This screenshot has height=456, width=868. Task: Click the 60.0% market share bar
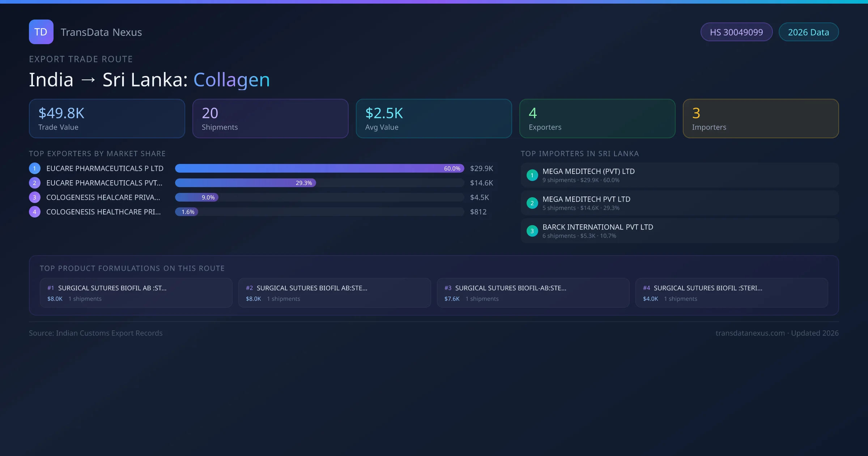coord(319,168)
